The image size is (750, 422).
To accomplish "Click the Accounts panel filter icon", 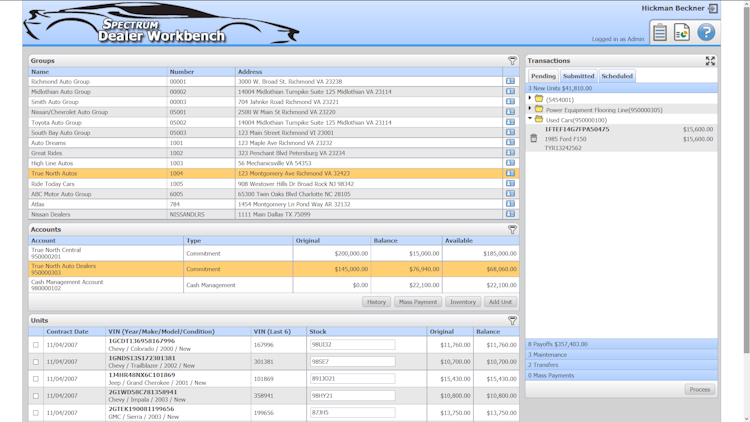I will (x=512, y=230).
